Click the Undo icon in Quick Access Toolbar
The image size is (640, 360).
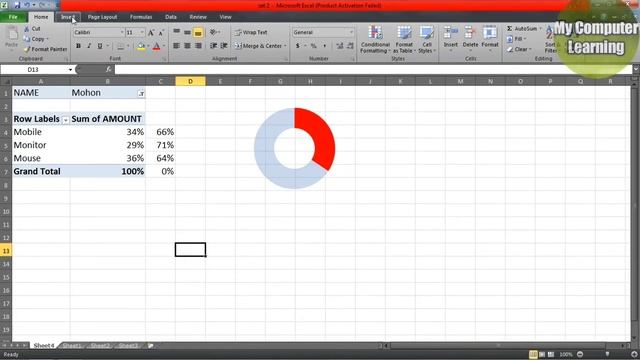tap(27, 5)
